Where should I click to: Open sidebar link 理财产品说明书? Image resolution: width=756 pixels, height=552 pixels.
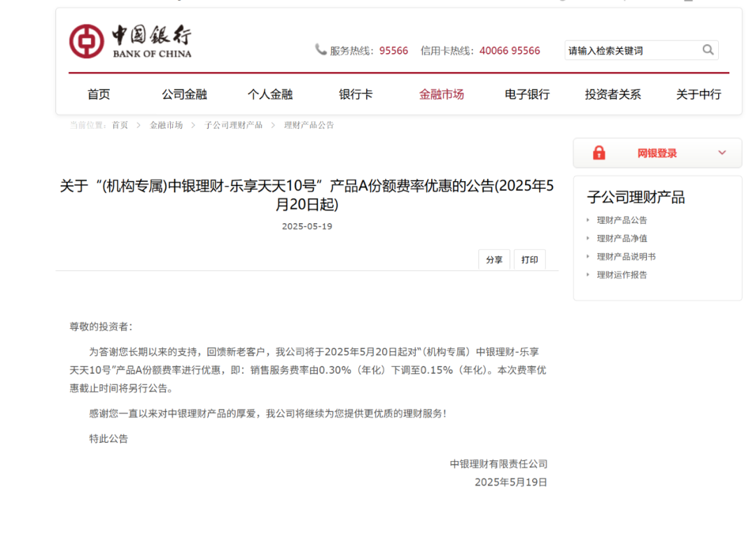click(x=626, y=257)
